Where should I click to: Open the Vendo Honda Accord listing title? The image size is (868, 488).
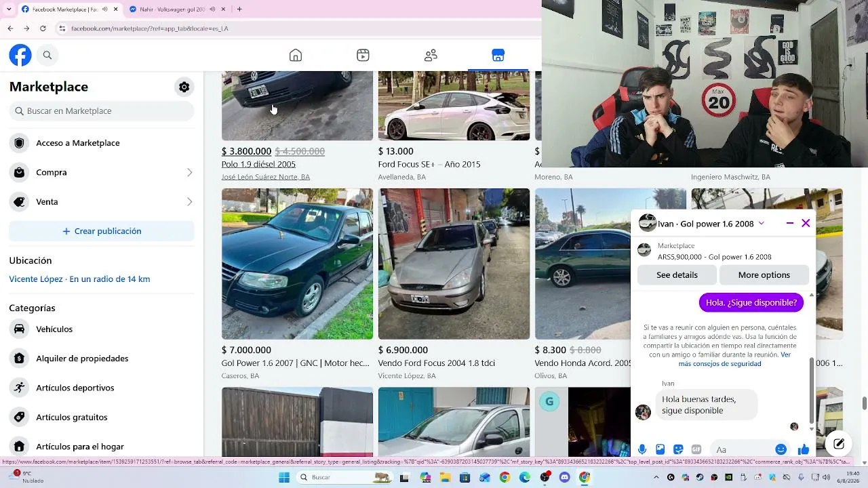click(583, 363)
